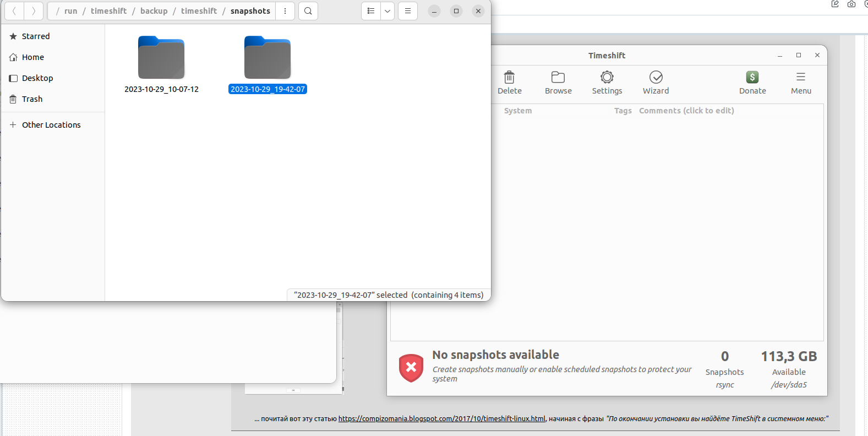Expand view options dropdown arrow in Files
The image size is (868, 436).
(387, 11)
